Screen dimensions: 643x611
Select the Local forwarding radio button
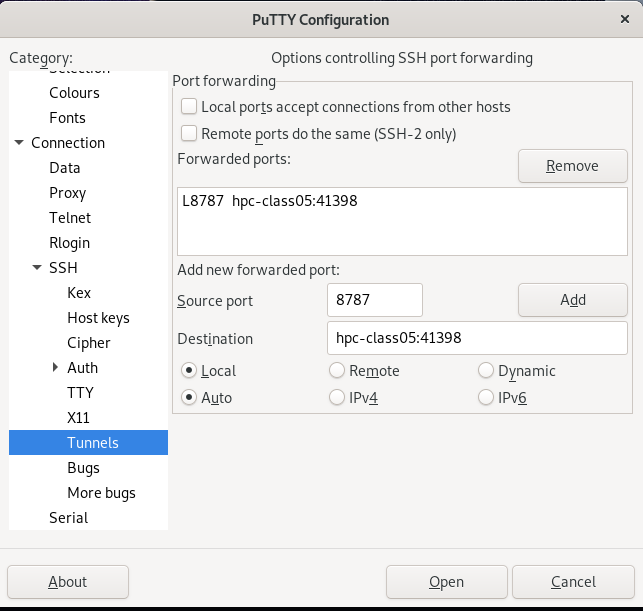point(189,371)
